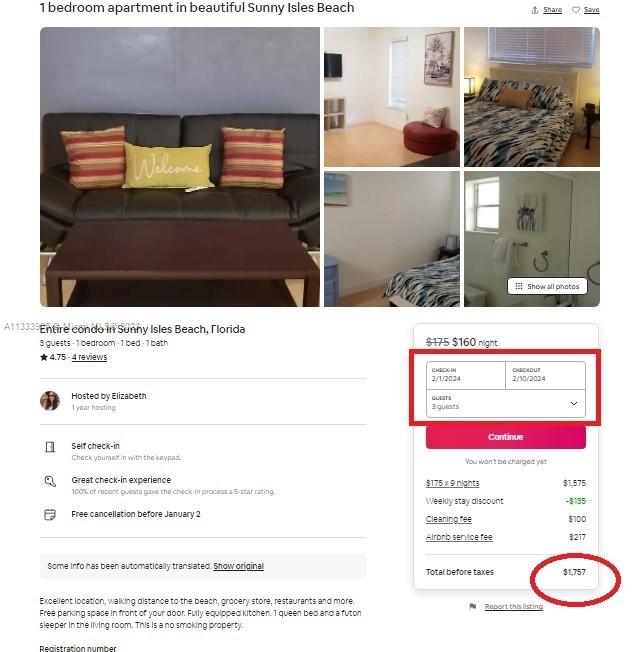The image size is (642, 652).
Task: Click the Cleaning fee link
Action: pyautogui.click(x=449, y=519)
